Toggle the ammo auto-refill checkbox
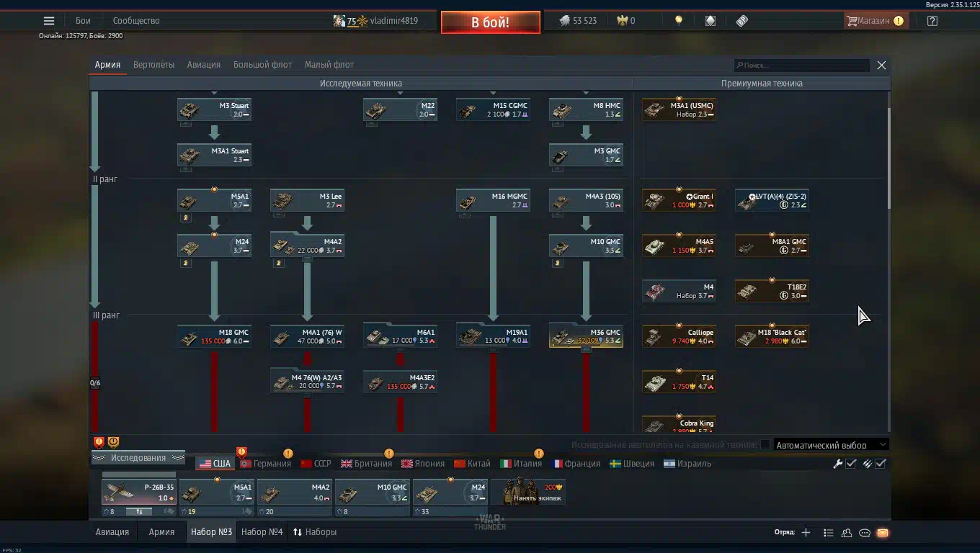 881,464
